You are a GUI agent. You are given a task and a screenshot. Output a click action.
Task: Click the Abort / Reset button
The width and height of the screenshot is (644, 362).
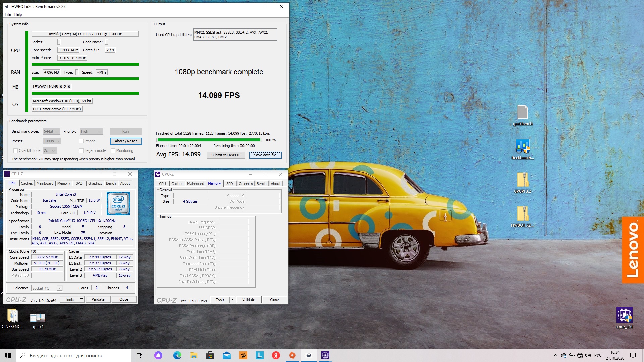pyautogui.click(x=126, y=141)
